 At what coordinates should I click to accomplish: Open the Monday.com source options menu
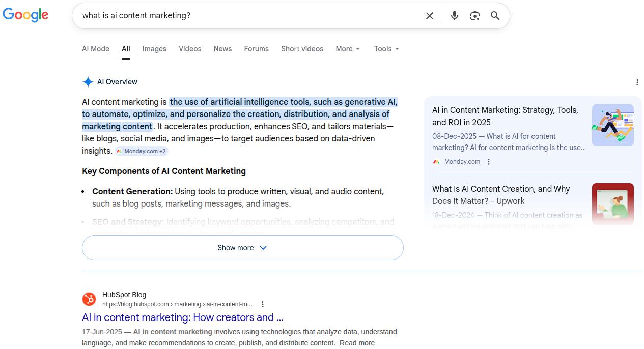[488, 162]
